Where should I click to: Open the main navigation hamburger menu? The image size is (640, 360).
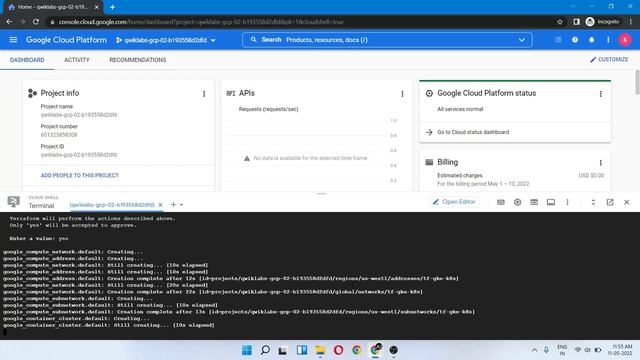point(13,40)
